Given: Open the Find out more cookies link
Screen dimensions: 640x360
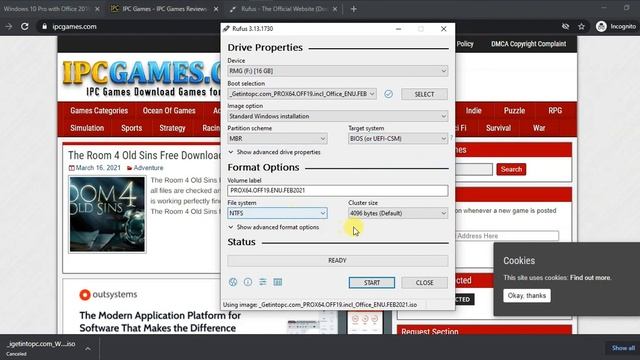Looking at the screenshot, I should 590,278.
